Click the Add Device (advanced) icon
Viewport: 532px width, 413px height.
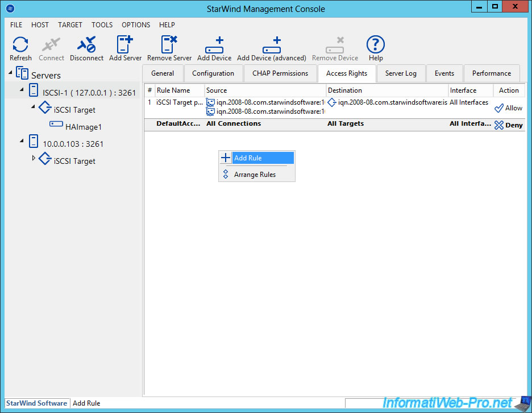272,45
